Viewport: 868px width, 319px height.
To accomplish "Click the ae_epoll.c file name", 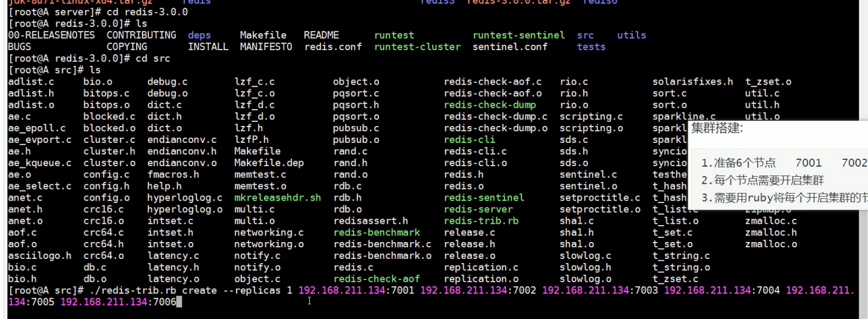I will 37,128.
